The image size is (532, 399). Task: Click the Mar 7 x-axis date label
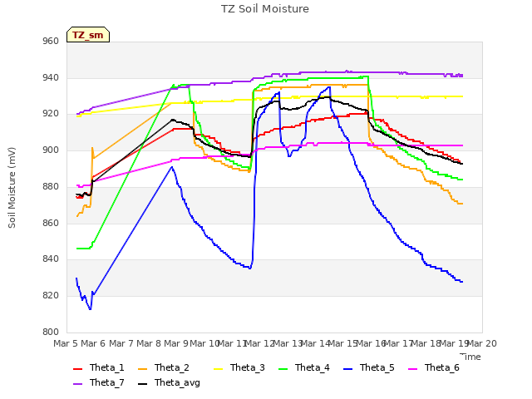point(121,343)
